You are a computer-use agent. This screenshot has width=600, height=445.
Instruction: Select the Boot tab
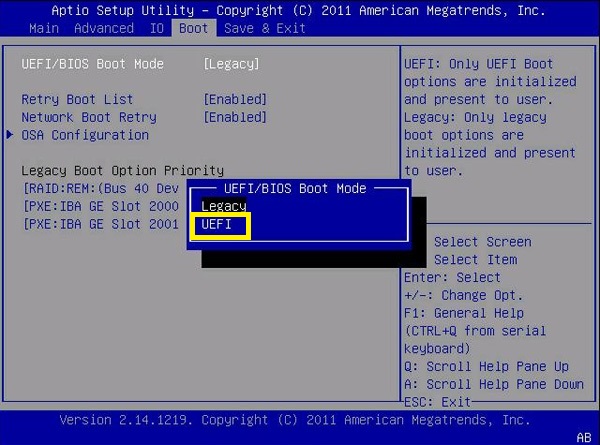194,28
